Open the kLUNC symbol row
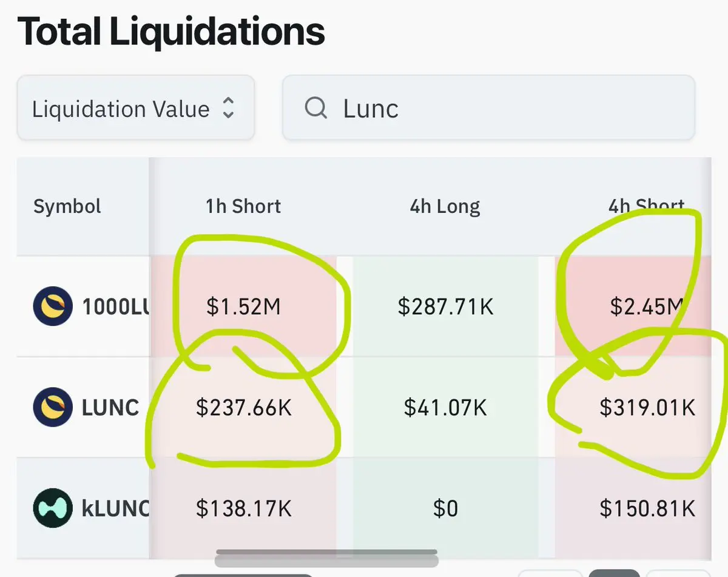The height and width of the screenshot is (577, 728). [x=115, y=508]
